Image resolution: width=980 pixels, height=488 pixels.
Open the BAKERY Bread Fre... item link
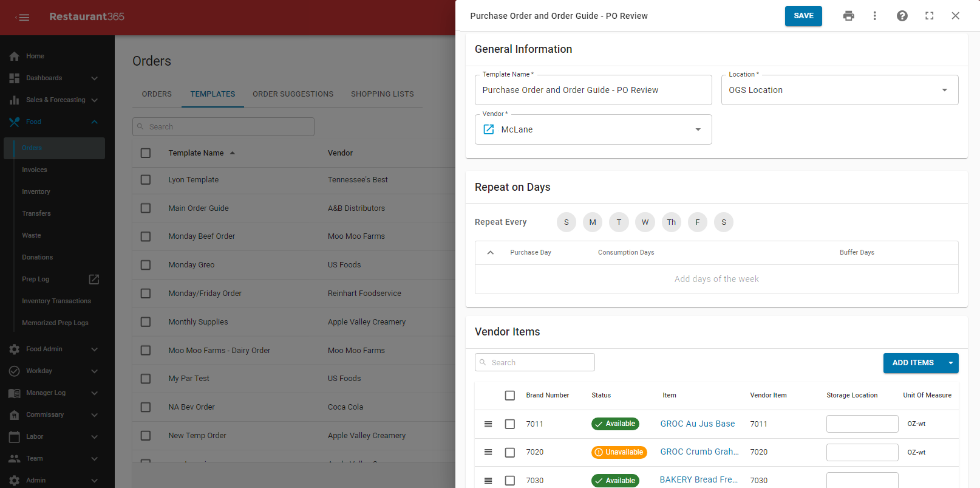[699, 479]
